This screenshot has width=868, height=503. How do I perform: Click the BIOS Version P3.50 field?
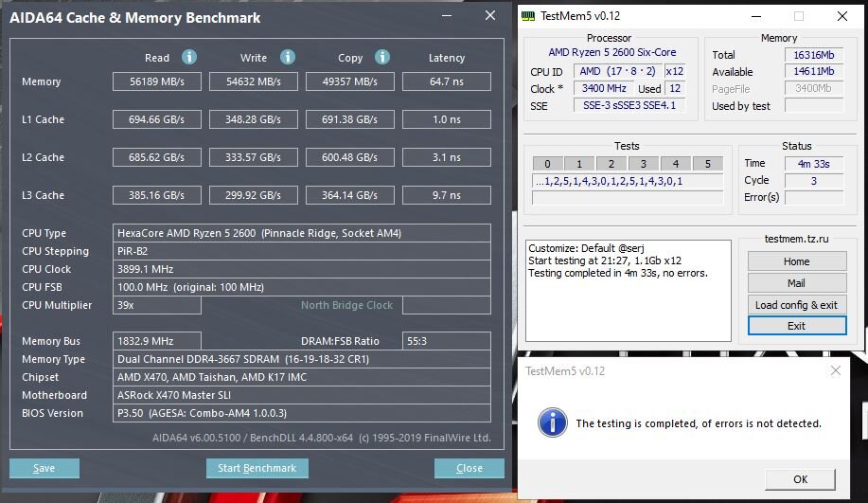pos(302,413)
